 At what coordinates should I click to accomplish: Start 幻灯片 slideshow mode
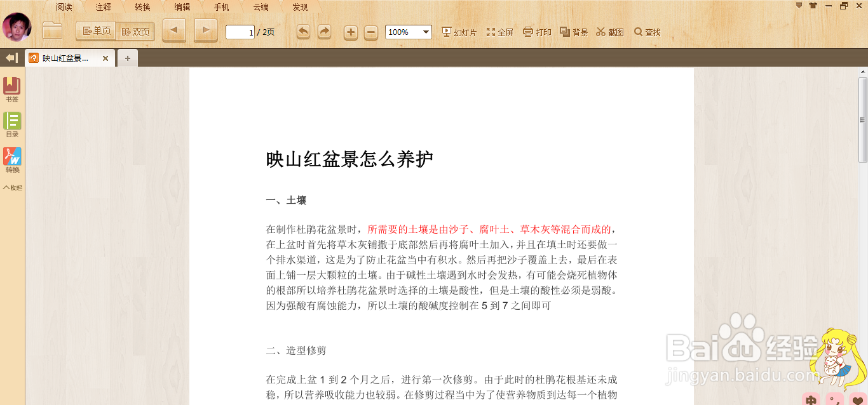click(459, 32)
